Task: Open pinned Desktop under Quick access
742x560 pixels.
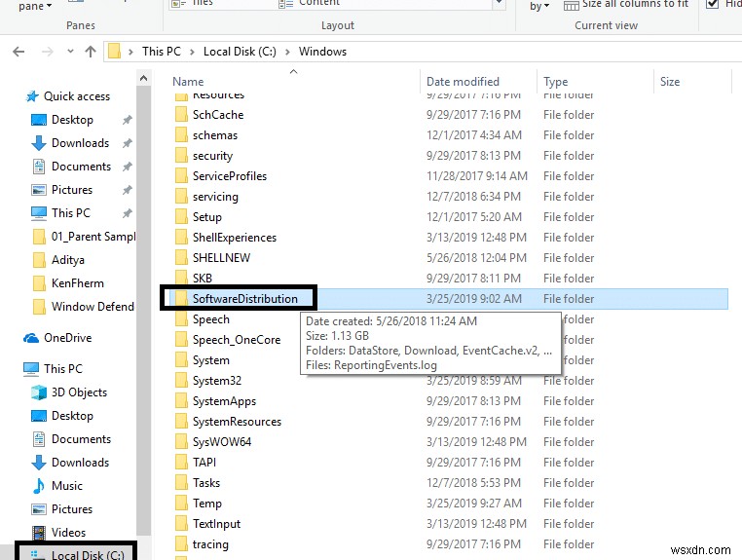Action: click(72, 120)
